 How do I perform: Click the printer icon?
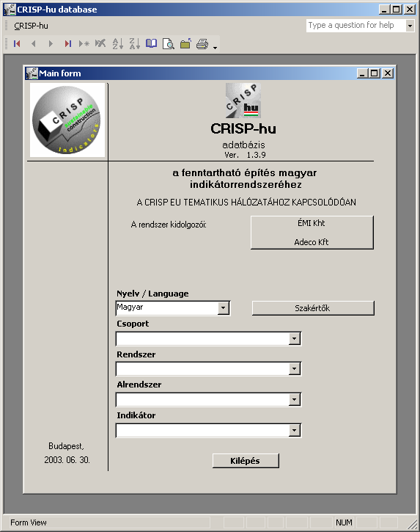click(202, 44)
